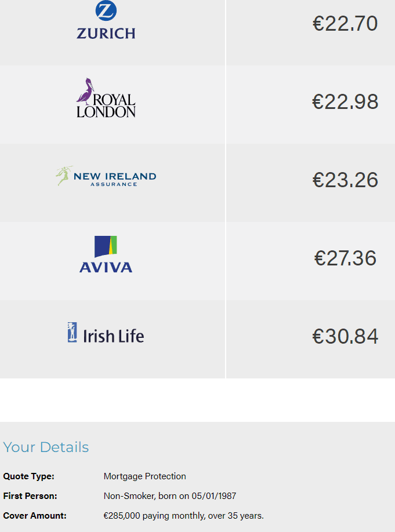Click the Cover Amount label
This screenshot has width=395, height=532.
[x=35, y=516]
